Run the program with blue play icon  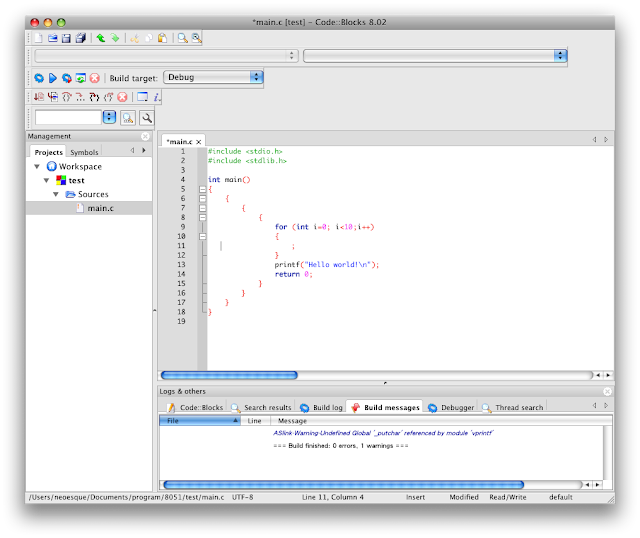pos(53,78)
